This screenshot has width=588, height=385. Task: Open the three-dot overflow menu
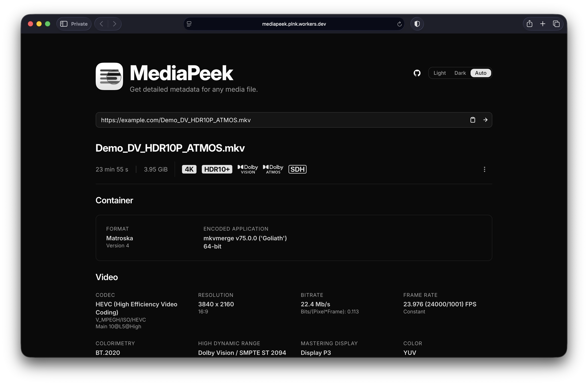(484, 169)
